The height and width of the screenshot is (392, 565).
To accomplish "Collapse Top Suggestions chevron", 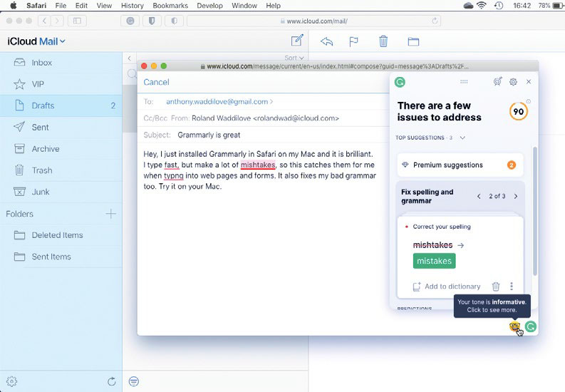I will click(x=462, y=138).
